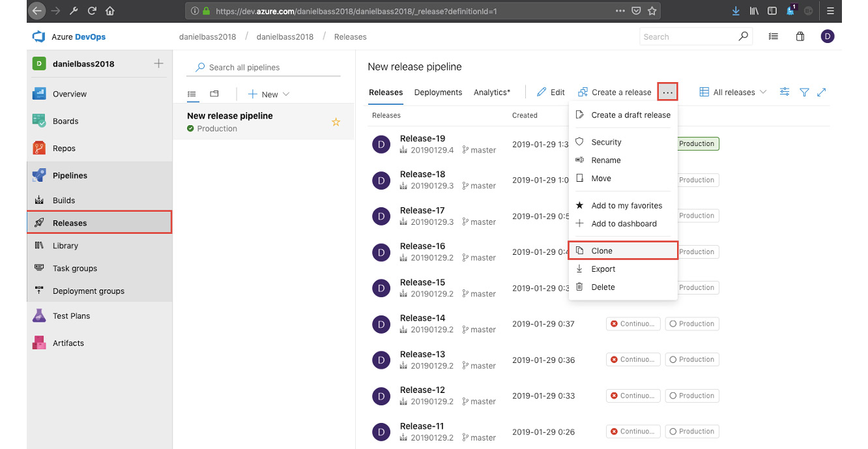The image size is (868, 449).
Task: Open browser downloads arrow
Action: pyautogui.click(x=736, y=10)
